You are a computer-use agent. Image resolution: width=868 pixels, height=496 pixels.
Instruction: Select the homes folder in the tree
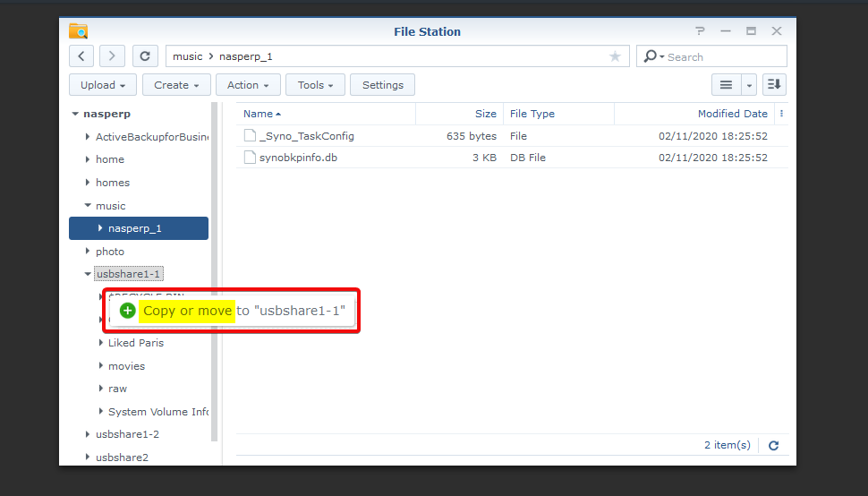113,183
